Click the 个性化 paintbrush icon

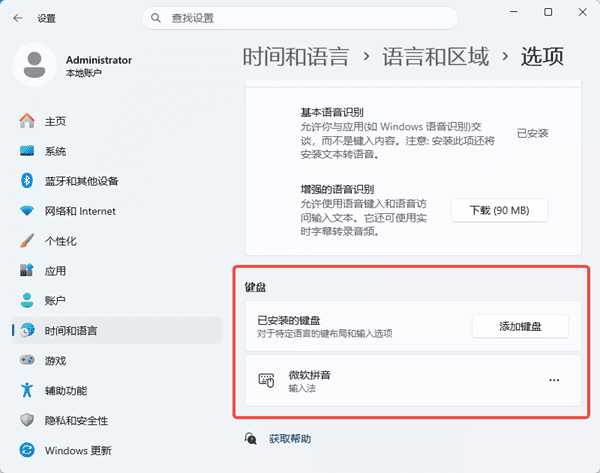[x=27, y=241]
